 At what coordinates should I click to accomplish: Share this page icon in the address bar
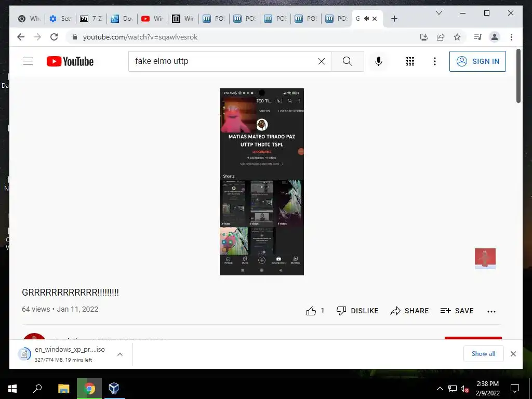coord(441,37)
